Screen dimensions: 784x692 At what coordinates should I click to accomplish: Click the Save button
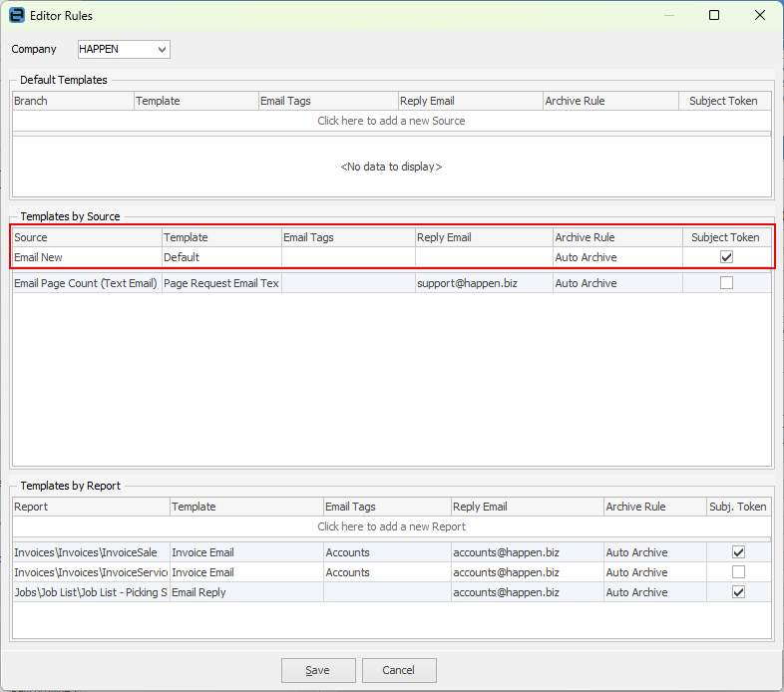click(318, 670)
